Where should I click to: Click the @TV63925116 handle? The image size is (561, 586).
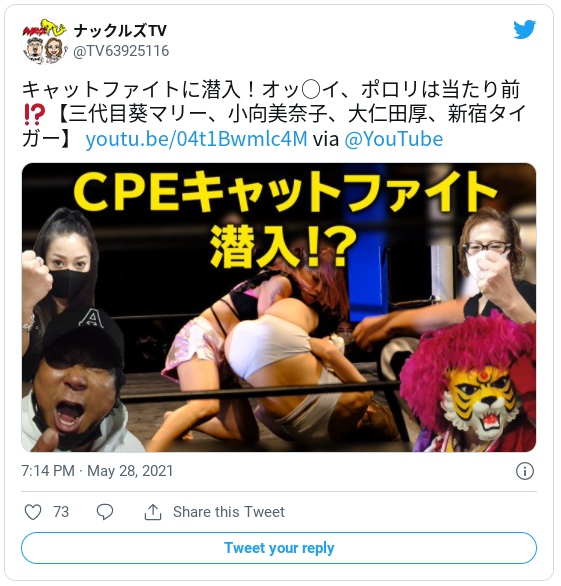(x=121, y=51)
